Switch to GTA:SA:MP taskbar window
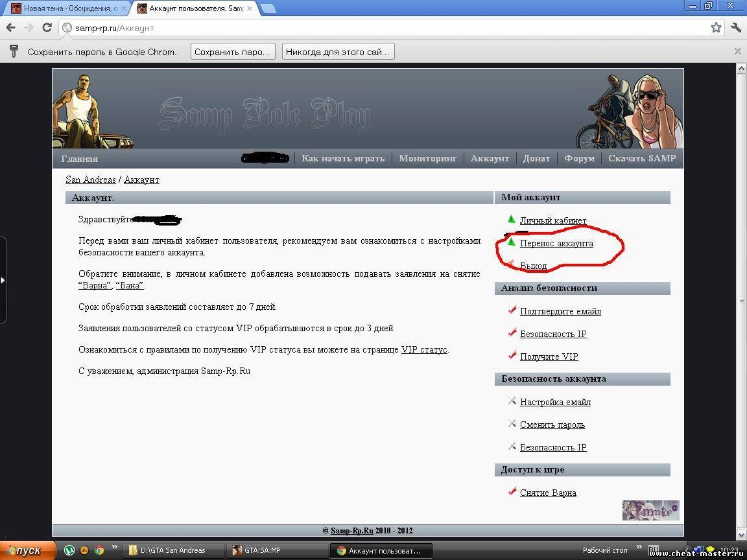 click(x=277, y=550)
